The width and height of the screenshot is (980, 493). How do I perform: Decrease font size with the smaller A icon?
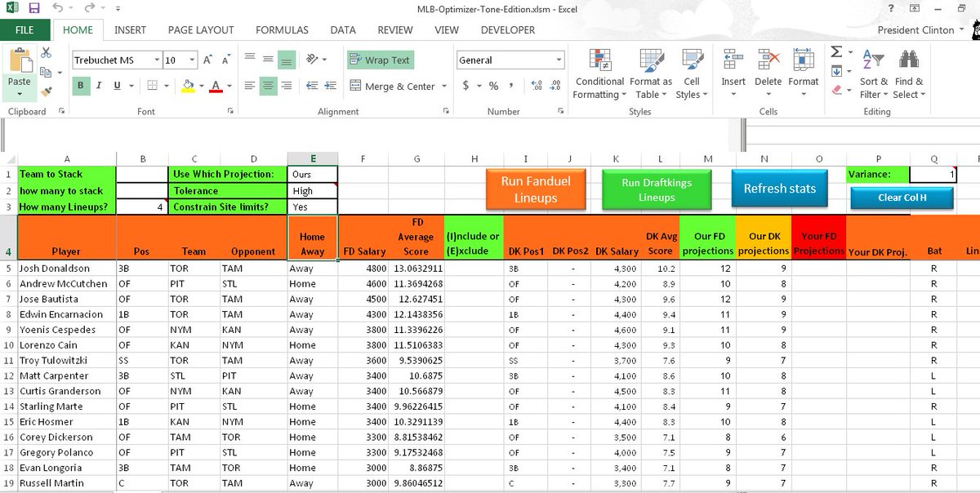click(226, 60)
